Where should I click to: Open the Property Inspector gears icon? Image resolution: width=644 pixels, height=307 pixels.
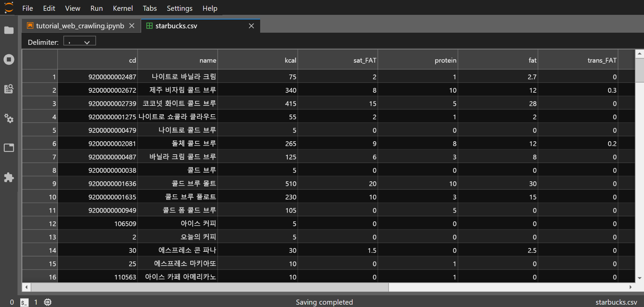pos(9,118)
